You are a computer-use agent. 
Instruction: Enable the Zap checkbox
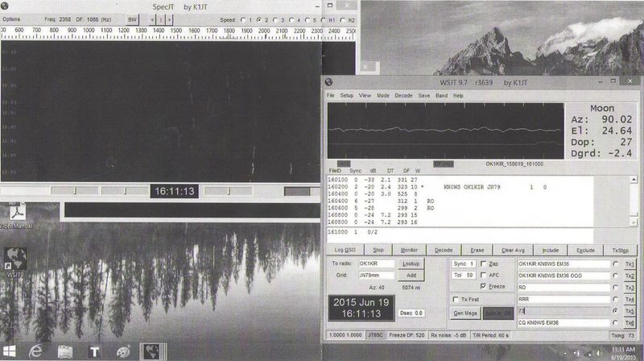(484, 263)
